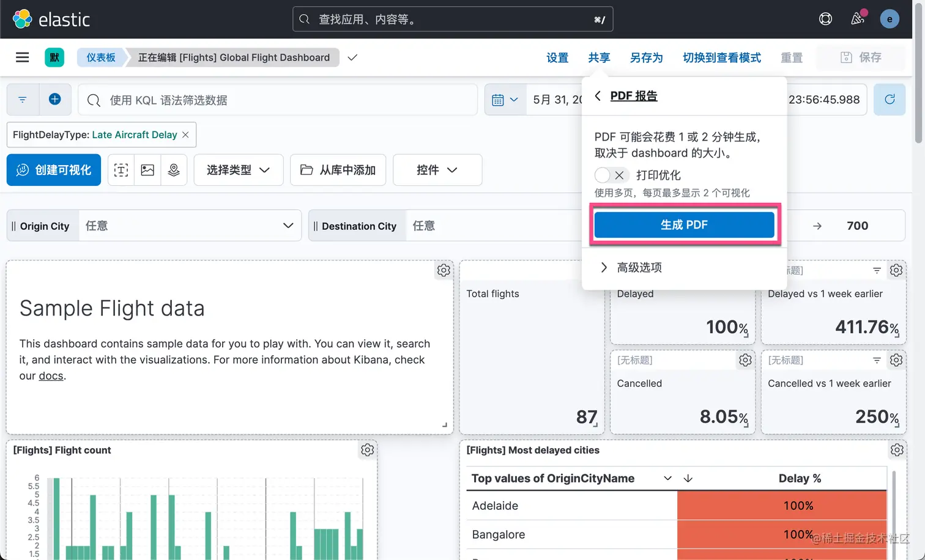Expand the 高级选项 section
This screenshot has height=560, width=925.
[x=631, y=267]
